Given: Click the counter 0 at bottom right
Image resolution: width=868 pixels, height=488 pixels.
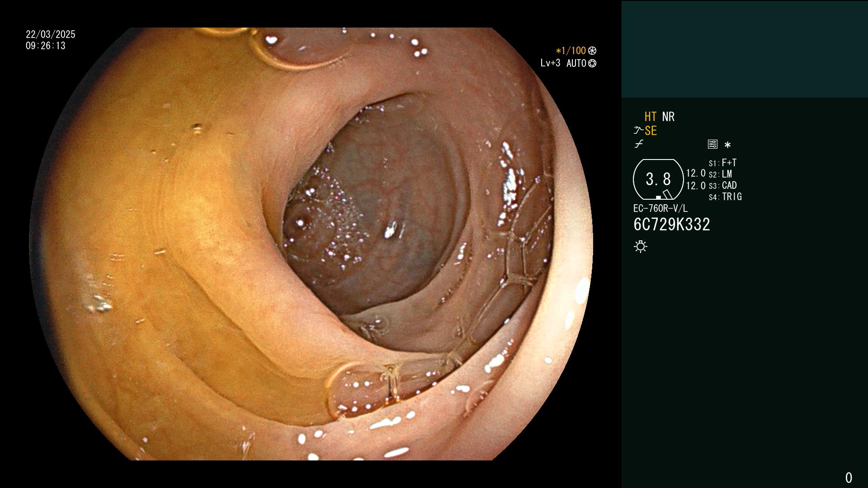Looking at the screenshot, I should click(849, 478).
